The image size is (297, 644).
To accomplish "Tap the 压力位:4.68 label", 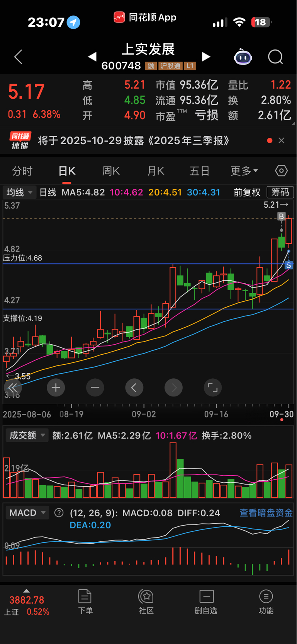I will tap(22, 258).
